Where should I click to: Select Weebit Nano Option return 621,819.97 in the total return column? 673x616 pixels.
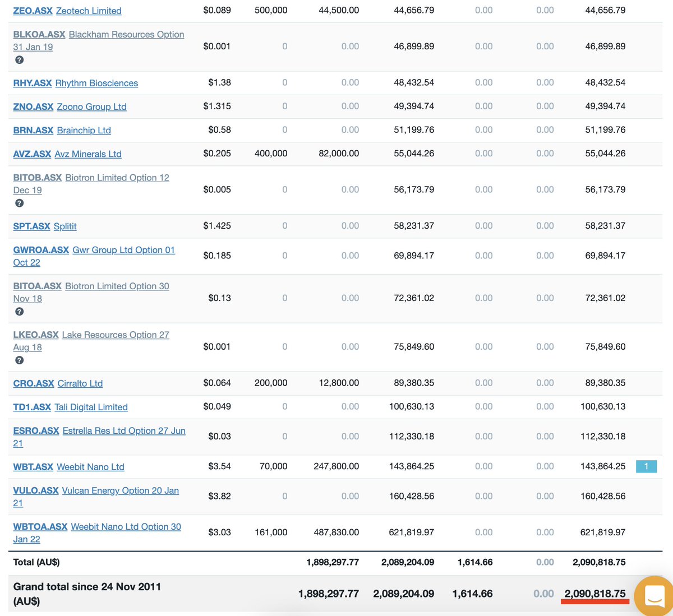603,532
